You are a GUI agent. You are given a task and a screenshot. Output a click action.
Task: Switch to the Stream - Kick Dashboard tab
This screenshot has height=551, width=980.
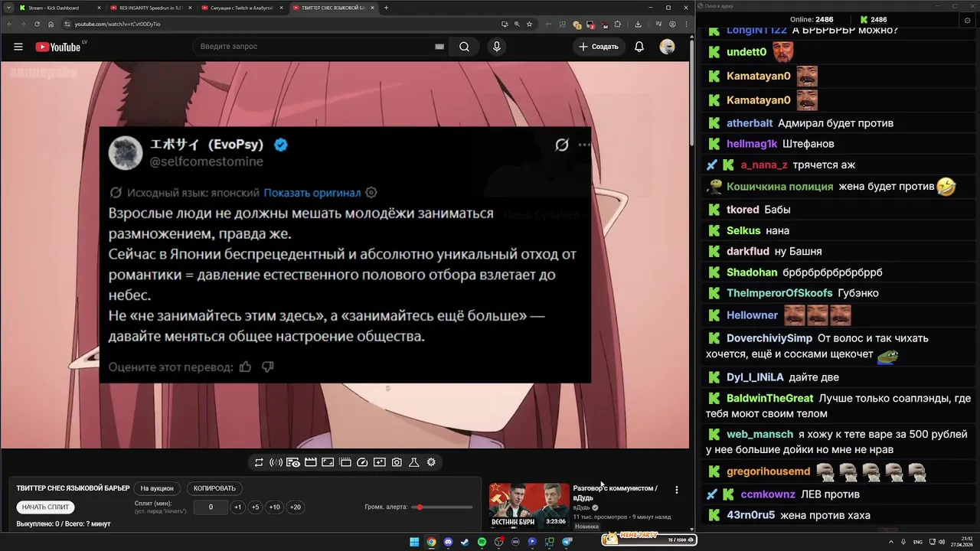tap(60, 8)
